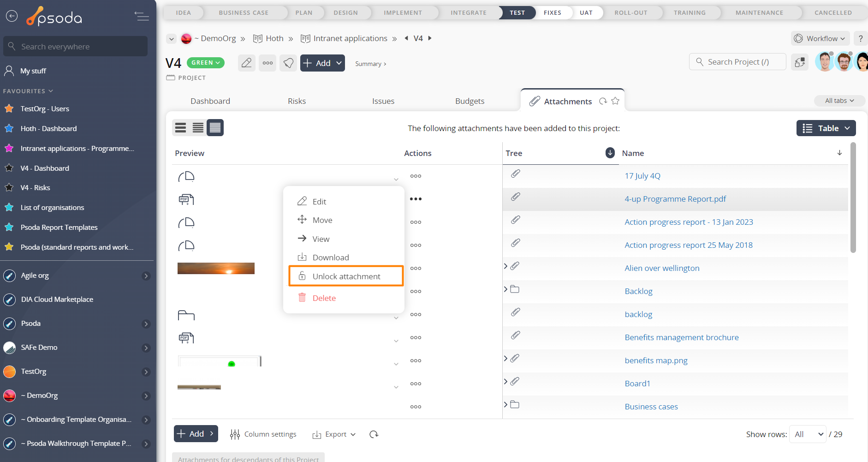The width and height of the screenshot is (868, 462).
Task: Open the Export dropdown
Action: [x=334, y=434]
